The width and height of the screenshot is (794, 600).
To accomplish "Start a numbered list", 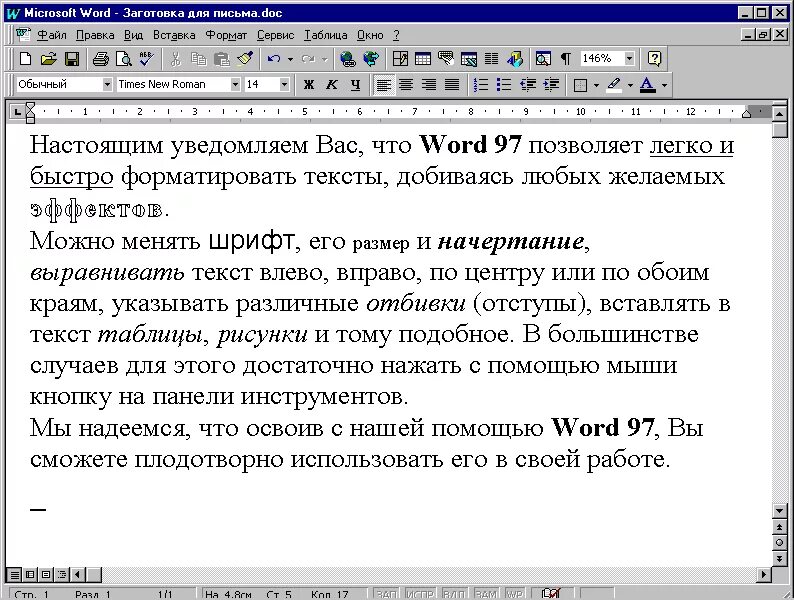I will [480, 85].
